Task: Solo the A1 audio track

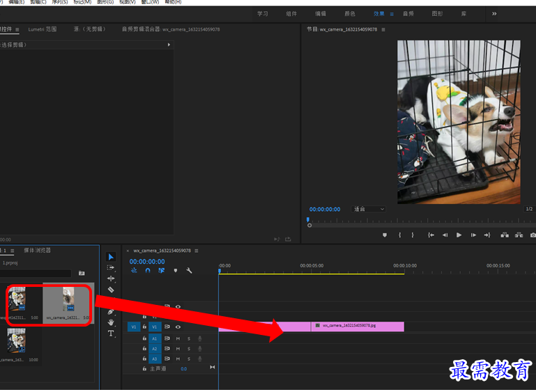Action: pos(189,338)
